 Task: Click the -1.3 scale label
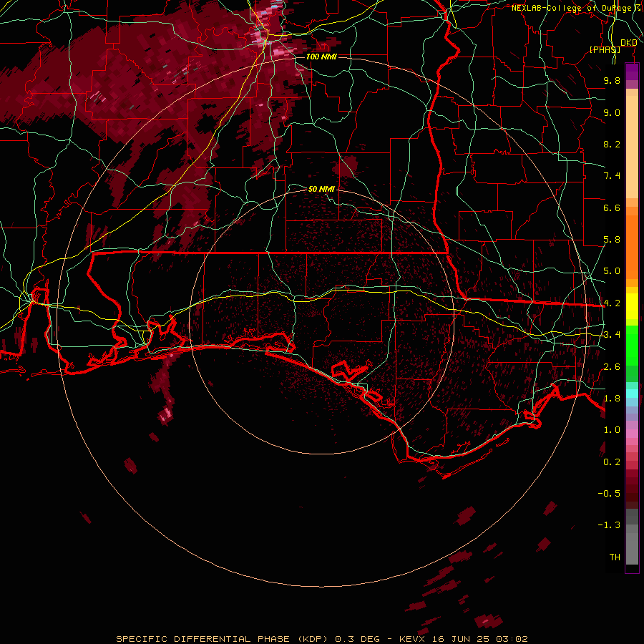coord(609,525)
